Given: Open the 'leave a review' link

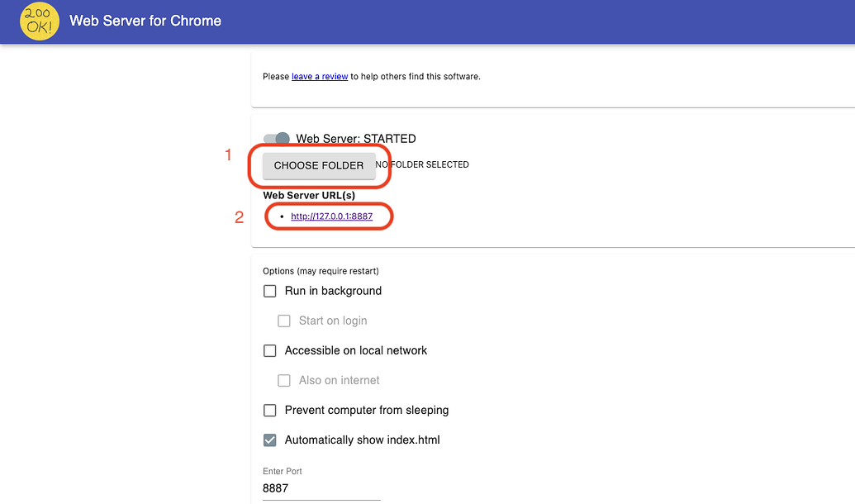Looking at the screenshot, I should pos(320,77).
